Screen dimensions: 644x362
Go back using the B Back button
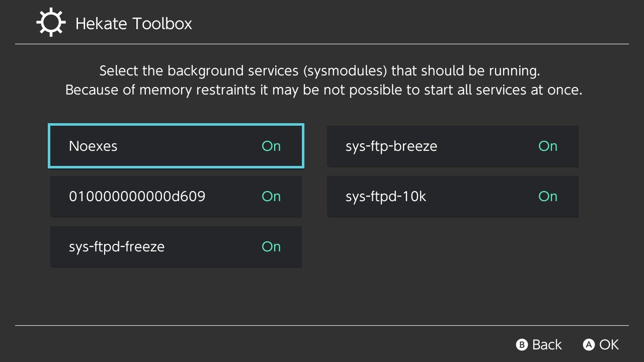pos(539,344)
